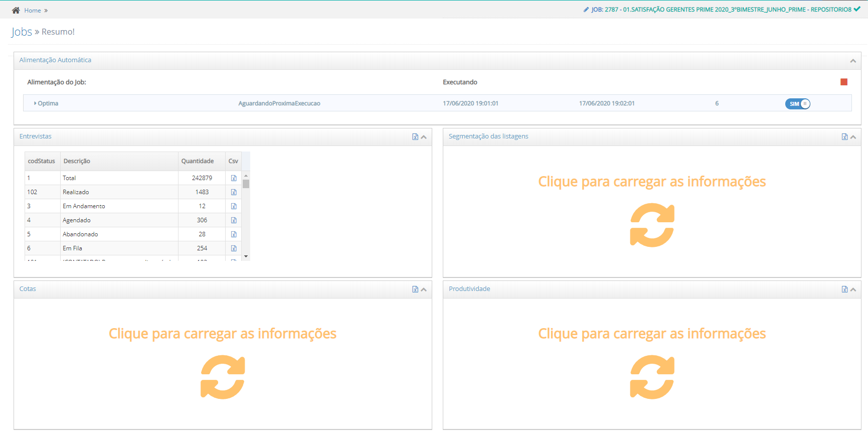Click the quantity value 1483
The height and width of the screenshot is (434, 868).
tap(202, 192)
